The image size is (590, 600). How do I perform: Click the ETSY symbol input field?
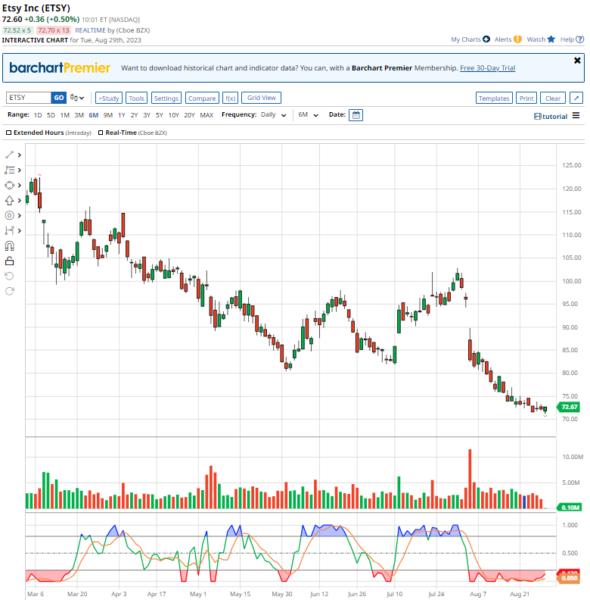[x=29, y=98]
